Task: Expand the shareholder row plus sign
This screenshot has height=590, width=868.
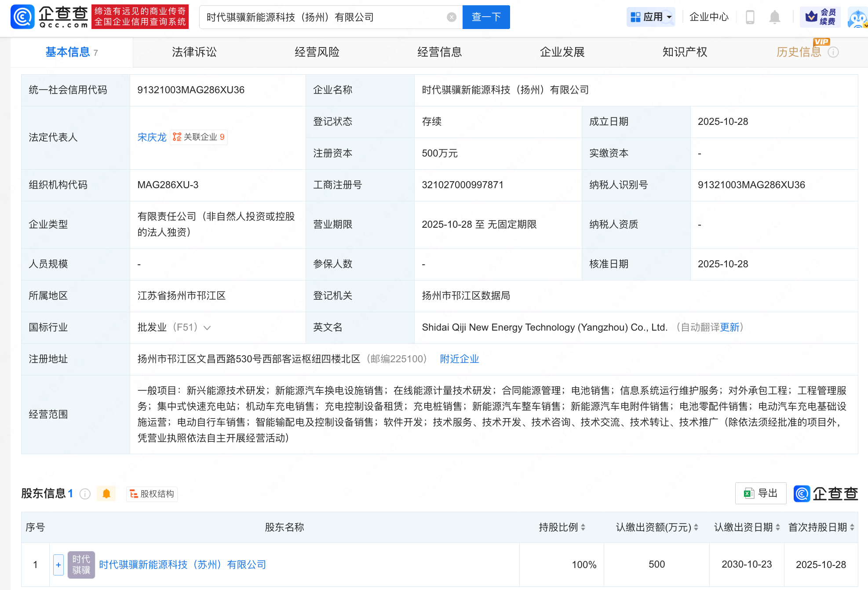Action: tap(58, 565)
